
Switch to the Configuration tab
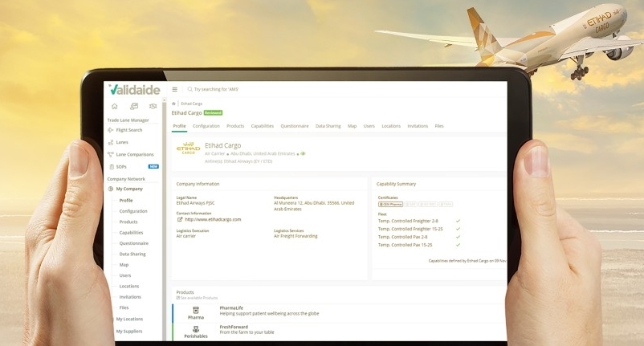(x=206, y=126)
